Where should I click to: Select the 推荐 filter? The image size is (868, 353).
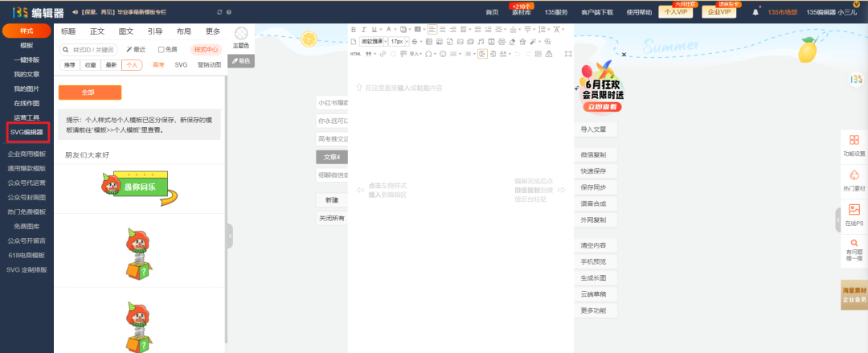(69, 65)
